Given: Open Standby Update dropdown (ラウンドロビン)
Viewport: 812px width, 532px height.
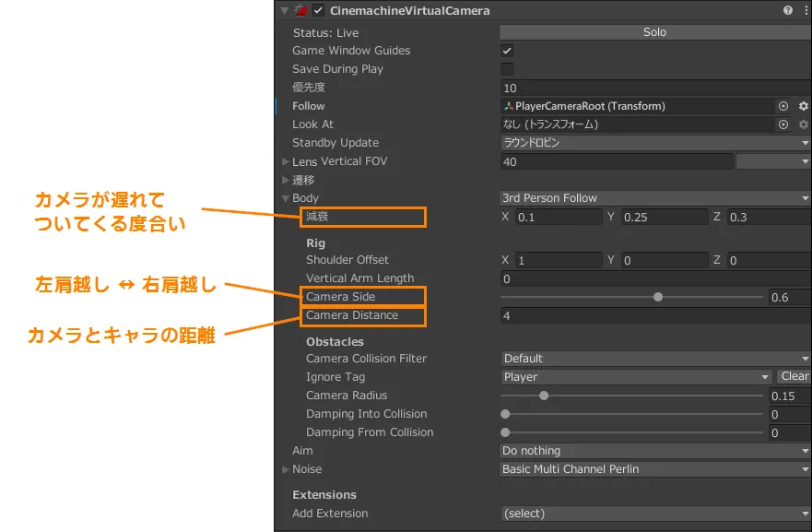Looking at the screenshot, I should click(x=655, y=143).
